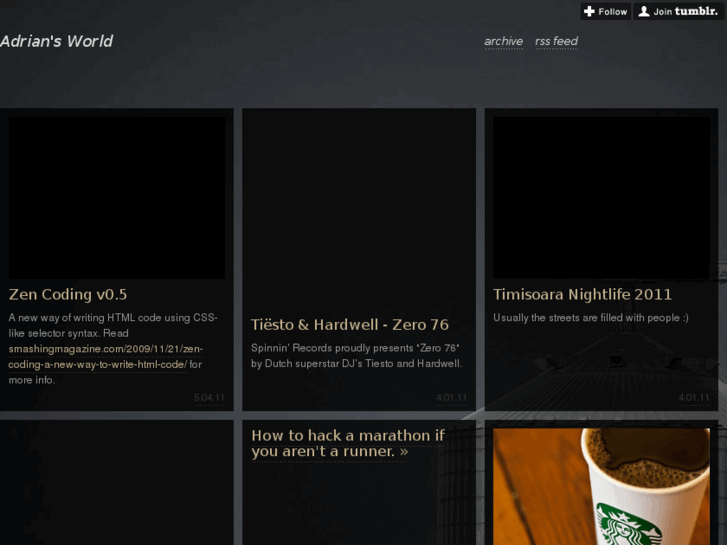This screenshot has width=727, height=545.
Task: Click the 4.01.11 date under Tiësto post
Action: (x=452, y=398)
